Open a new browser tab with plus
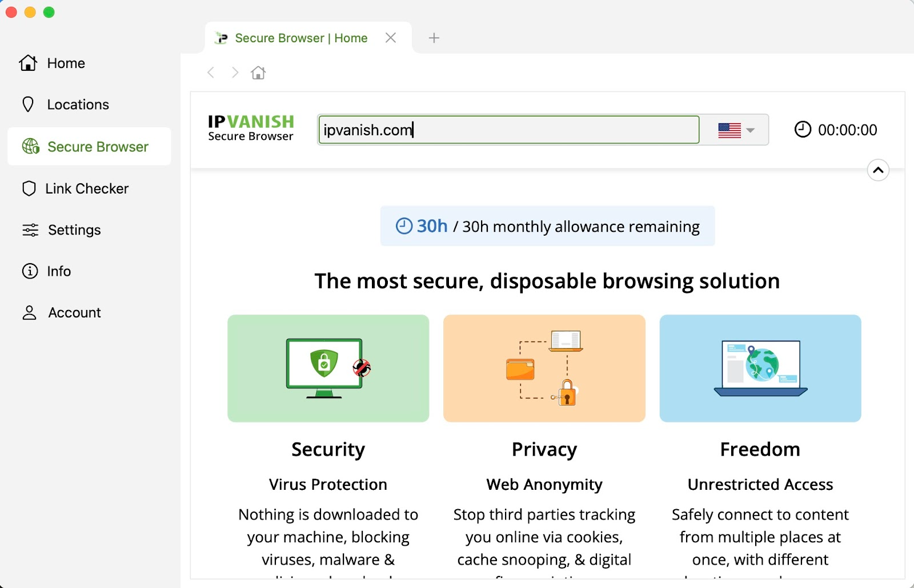The image size is (914, 588). tap(434, 38)
